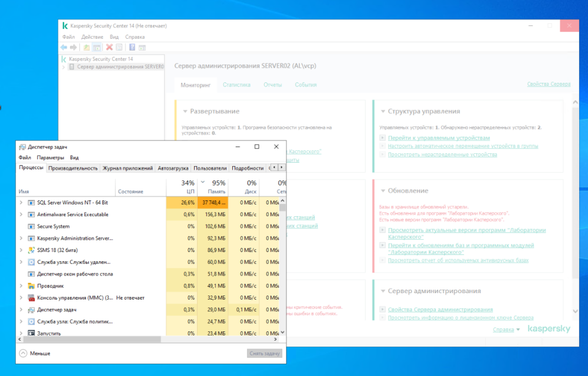Click the Antimalware Service Executable process icon

[32, 214]
